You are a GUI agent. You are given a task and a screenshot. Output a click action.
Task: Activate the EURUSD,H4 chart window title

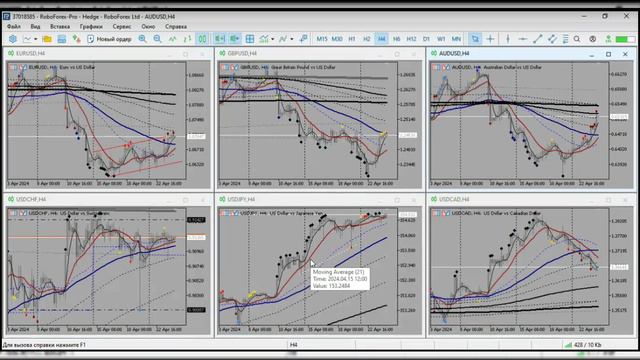pyautogui.click(x=31, y=53)
